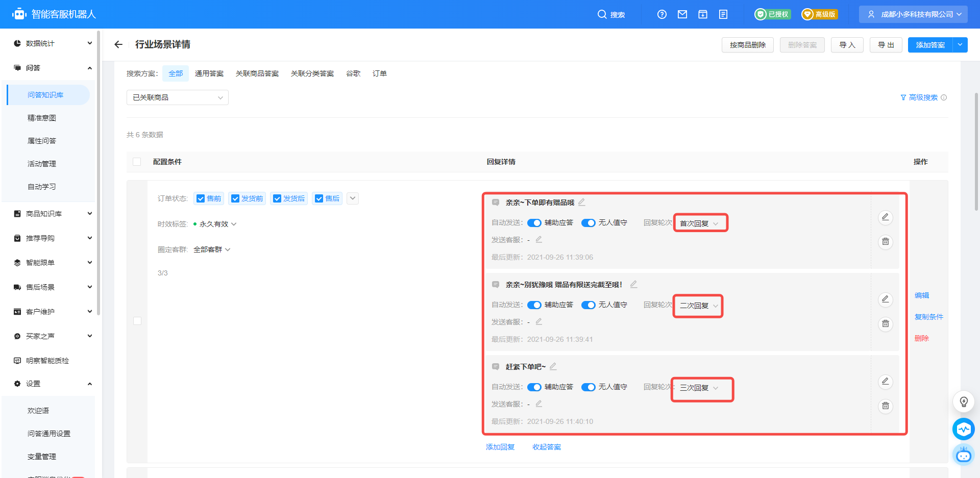Click the 复制条件 link

pos(929,317)
